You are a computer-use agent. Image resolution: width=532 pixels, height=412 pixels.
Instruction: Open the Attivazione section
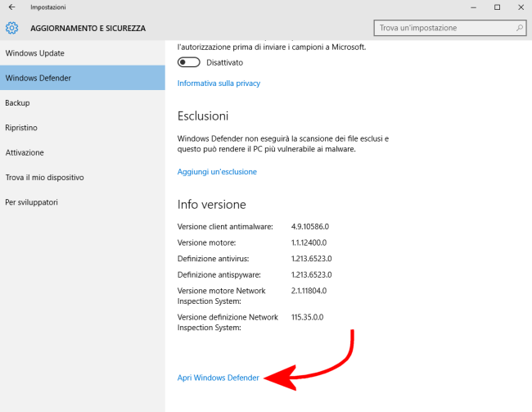coord(83,152)
